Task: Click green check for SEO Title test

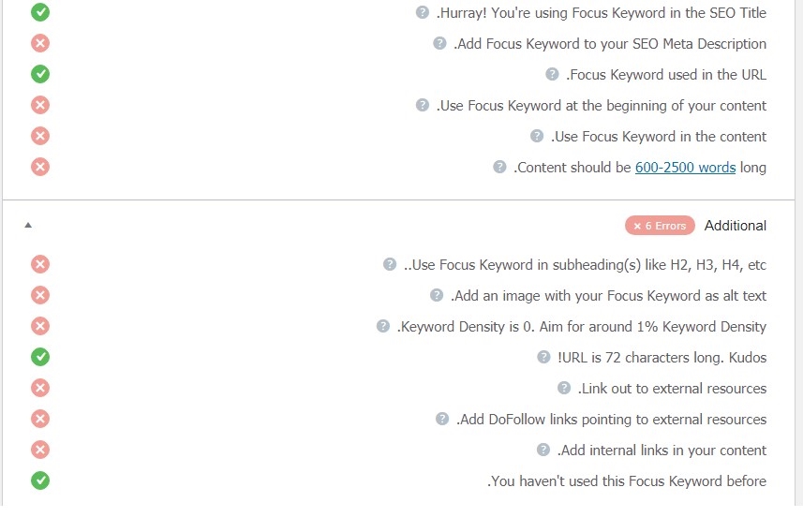Action: (x=40, y=13)
